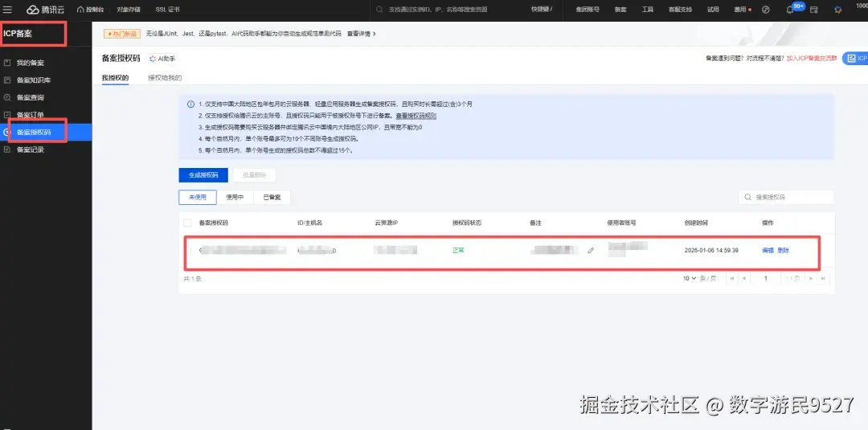Select 备案授权码 in sidebar
The image size is (868, 430).
coord(46,133)
